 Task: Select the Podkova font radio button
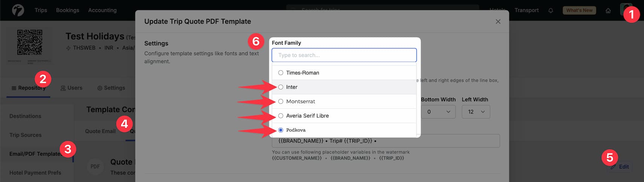(281, 130)
